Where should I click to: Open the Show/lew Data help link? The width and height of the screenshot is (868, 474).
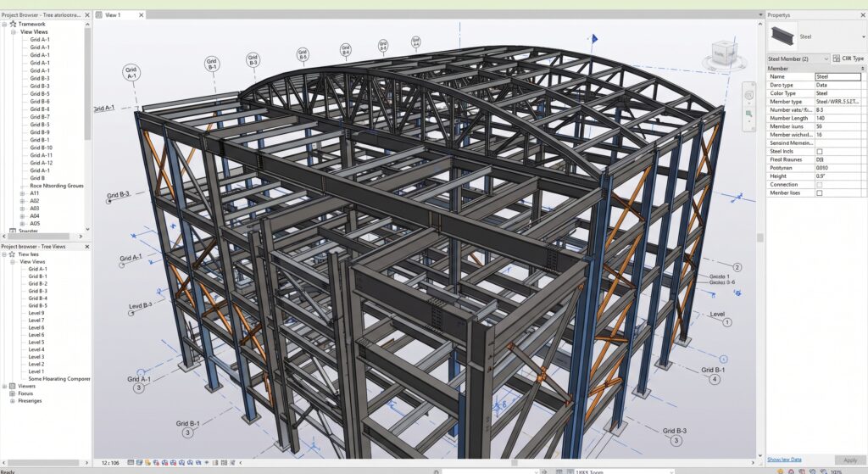tap(784, 459)
